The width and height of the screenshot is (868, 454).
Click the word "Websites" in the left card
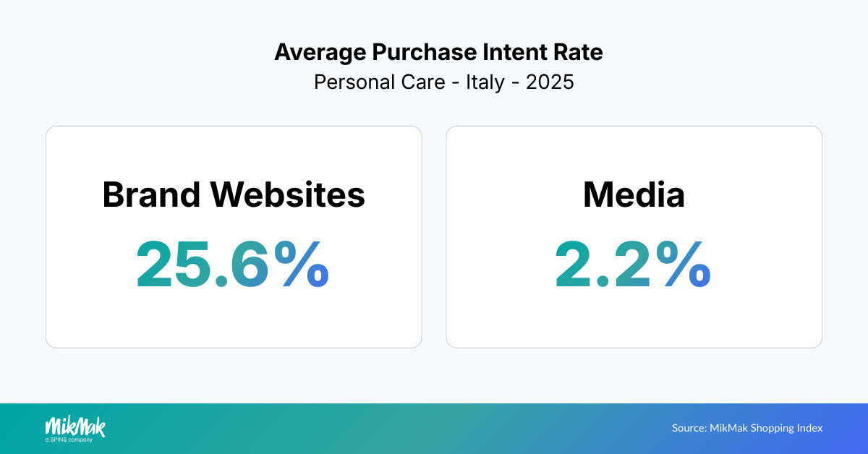click(x=287, y=194)
